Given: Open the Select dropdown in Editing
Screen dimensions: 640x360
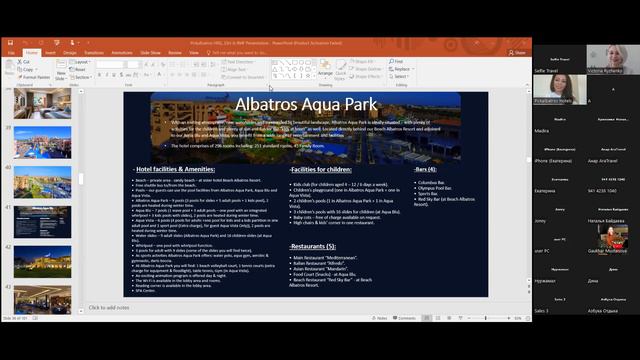Looking at the screenshot, I should click(399, 76).
